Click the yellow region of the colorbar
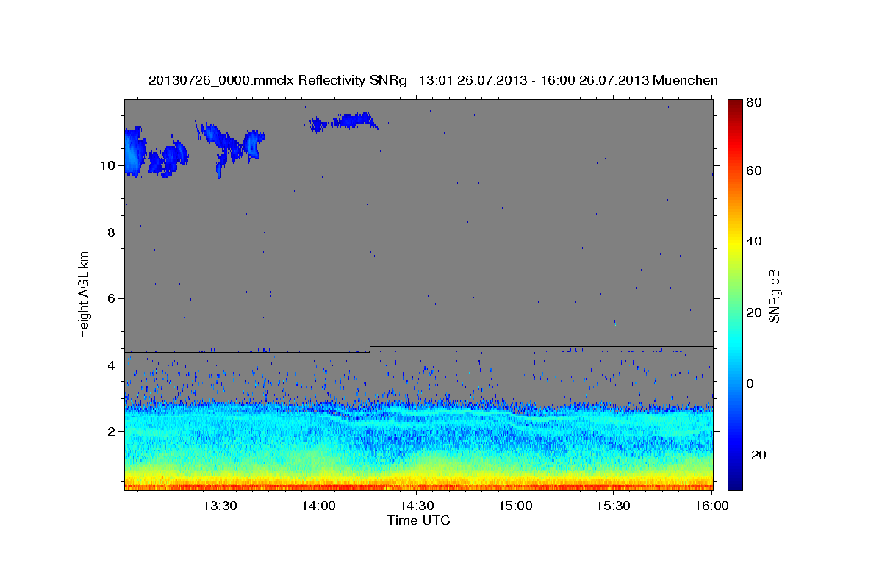Screen dimensions: 882x588 pos(735,246)
